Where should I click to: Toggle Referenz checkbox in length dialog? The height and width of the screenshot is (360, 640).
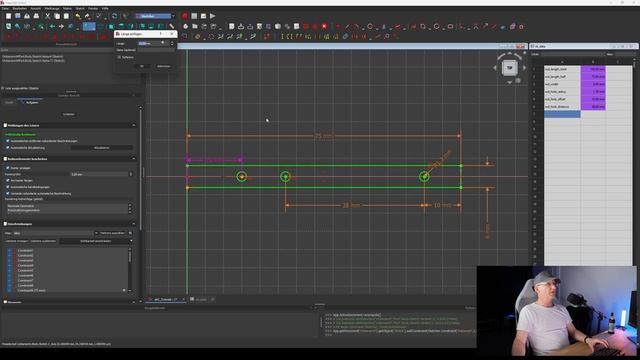click(119, 57)
